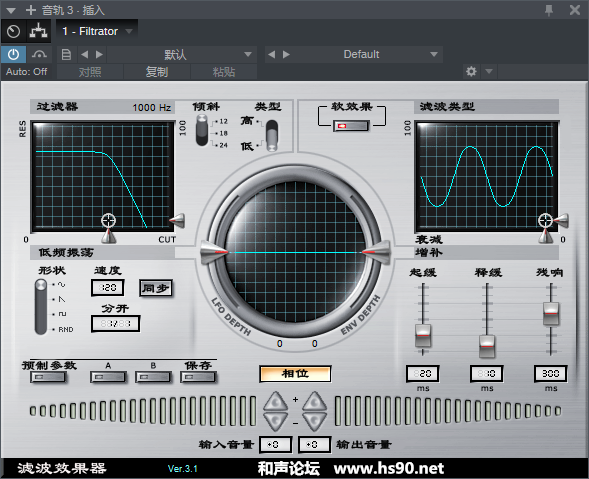
Task: Click the 残响 slider handle
Action: (551, 313)
